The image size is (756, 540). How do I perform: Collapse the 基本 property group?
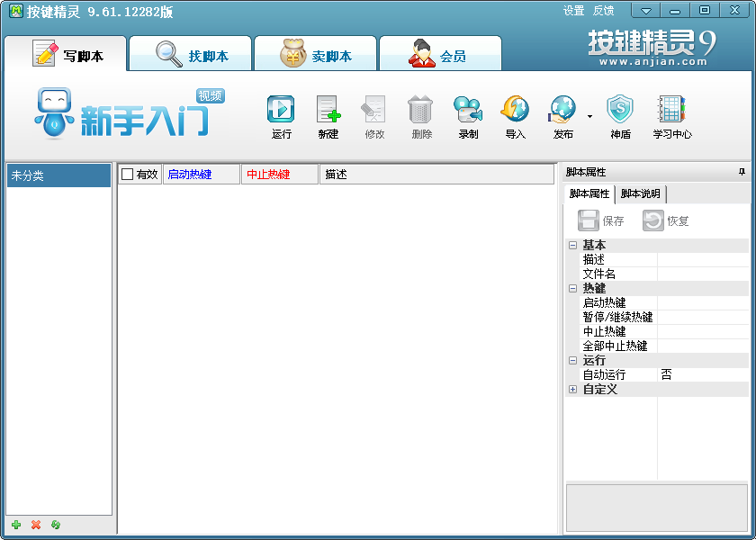tap(572, 245)
